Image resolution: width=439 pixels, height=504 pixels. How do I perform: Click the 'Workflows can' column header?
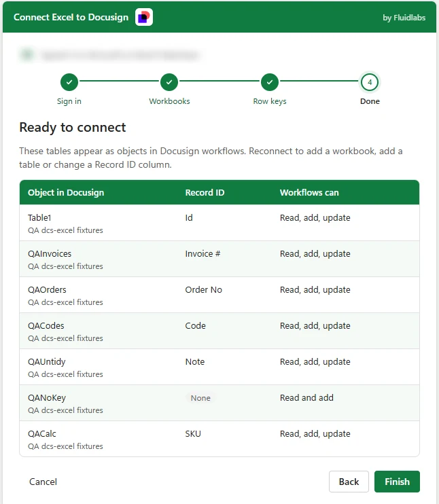pyautogui.click(x=309, y=192)
